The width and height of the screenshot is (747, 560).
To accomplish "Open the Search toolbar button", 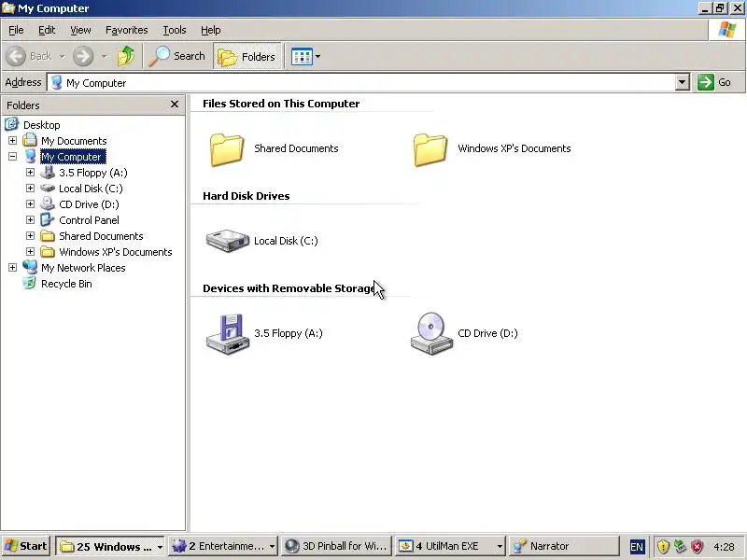I will pos(176,56).
